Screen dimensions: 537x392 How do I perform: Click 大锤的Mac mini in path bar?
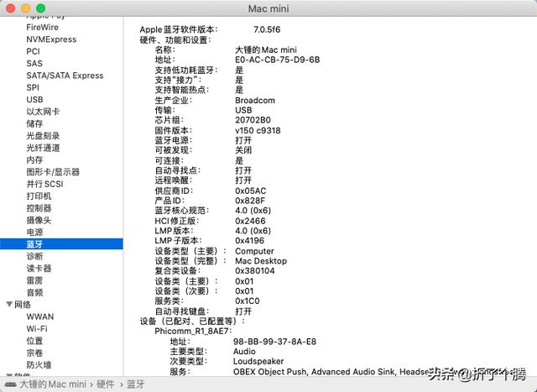(53, 384)
